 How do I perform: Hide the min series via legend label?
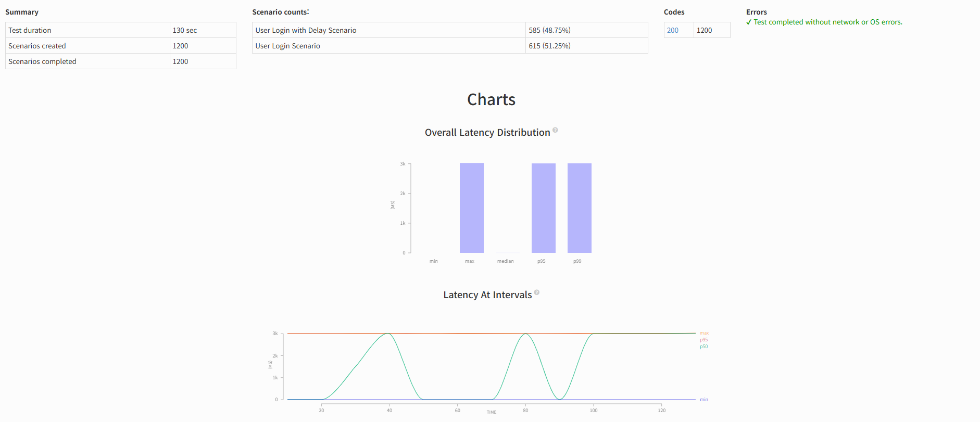point(703,400)
